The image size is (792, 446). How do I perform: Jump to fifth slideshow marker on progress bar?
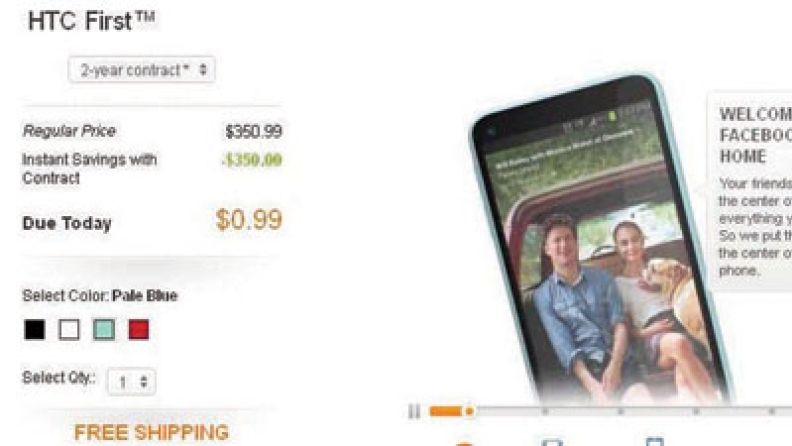772,412
